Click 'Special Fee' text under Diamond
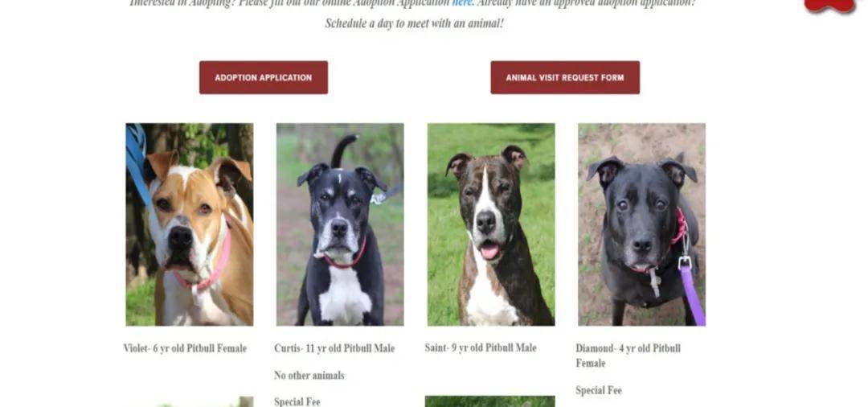 click(599, 390)
